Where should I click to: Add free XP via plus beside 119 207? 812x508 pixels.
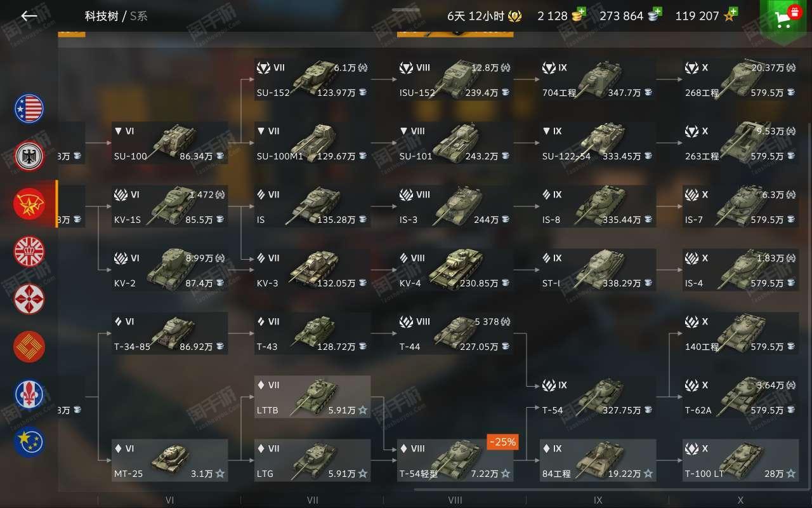point(733,12)
